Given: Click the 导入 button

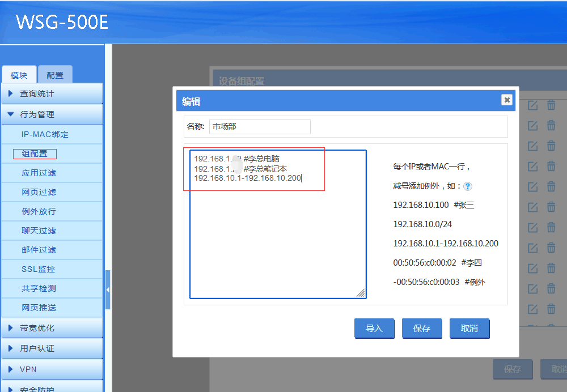Looking at the screenshot, I should tap(374, 329).
